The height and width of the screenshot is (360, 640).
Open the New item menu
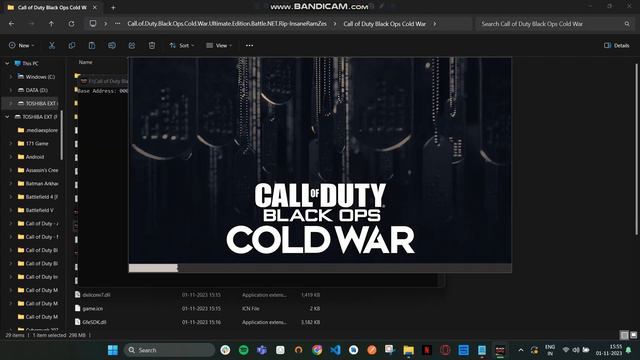point(22,45)
